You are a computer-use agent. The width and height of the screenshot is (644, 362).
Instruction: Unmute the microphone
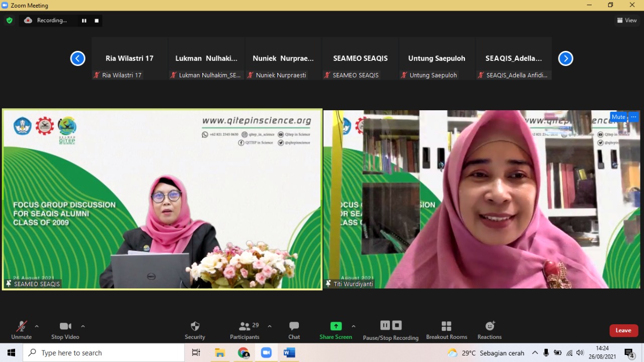(x=21, y=330)
